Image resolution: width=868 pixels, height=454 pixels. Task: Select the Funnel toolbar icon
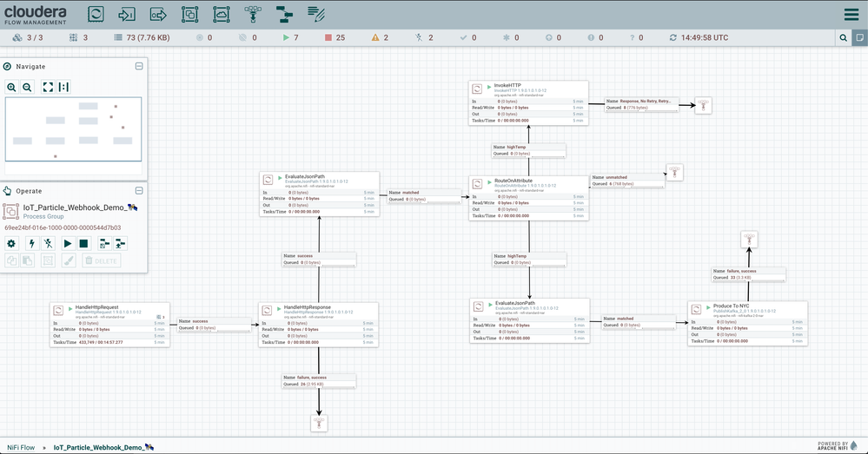253,14
